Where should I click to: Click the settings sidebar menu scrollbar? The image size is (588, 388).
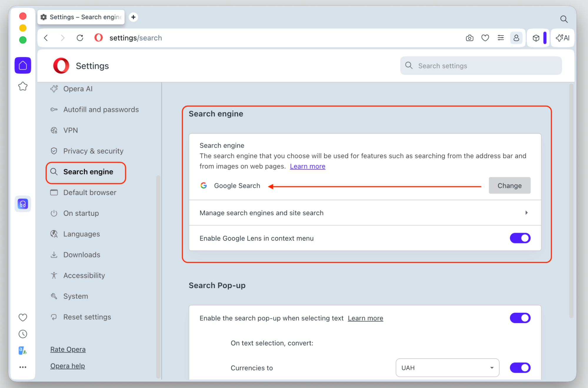point(158,277)
